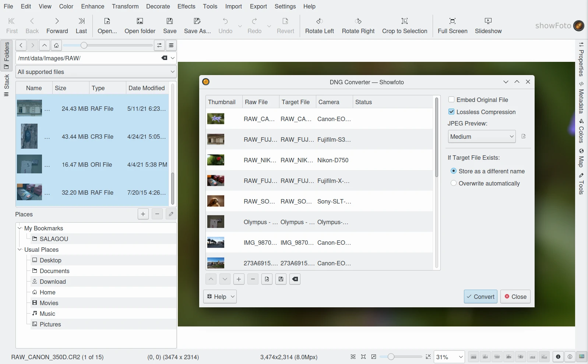Uncheck Lossless Compression option
Image resolution: width=588 pixels, height=364 pixels.
click(451, 112)
